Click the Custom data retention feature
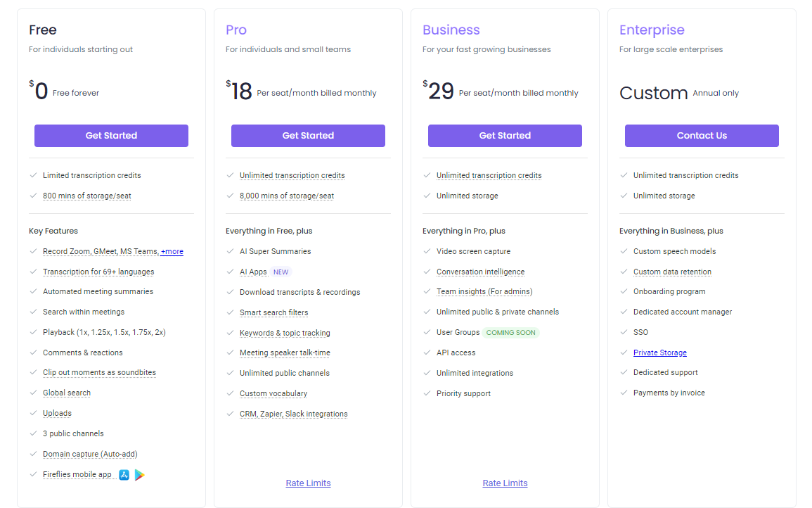The height and width of the screenshot is (508, 812). coord(672,272)
